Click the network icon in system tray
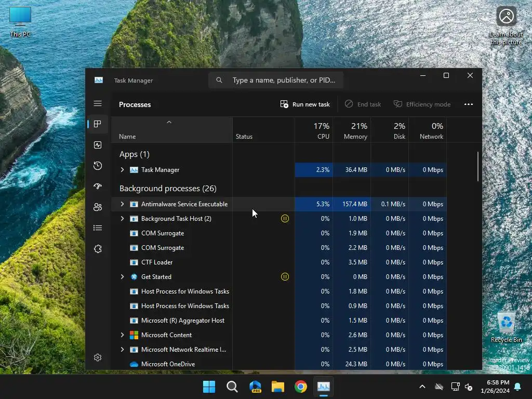 (x=455, y=387)
